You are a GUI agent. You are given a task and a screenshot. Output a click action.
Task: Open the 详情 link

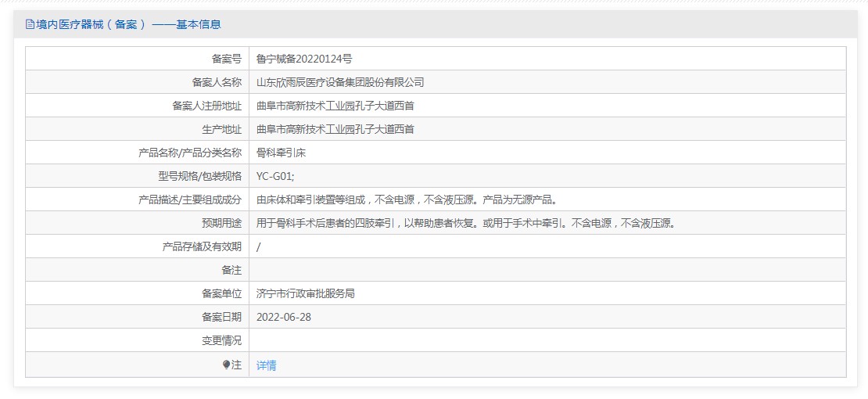(266, 365)
